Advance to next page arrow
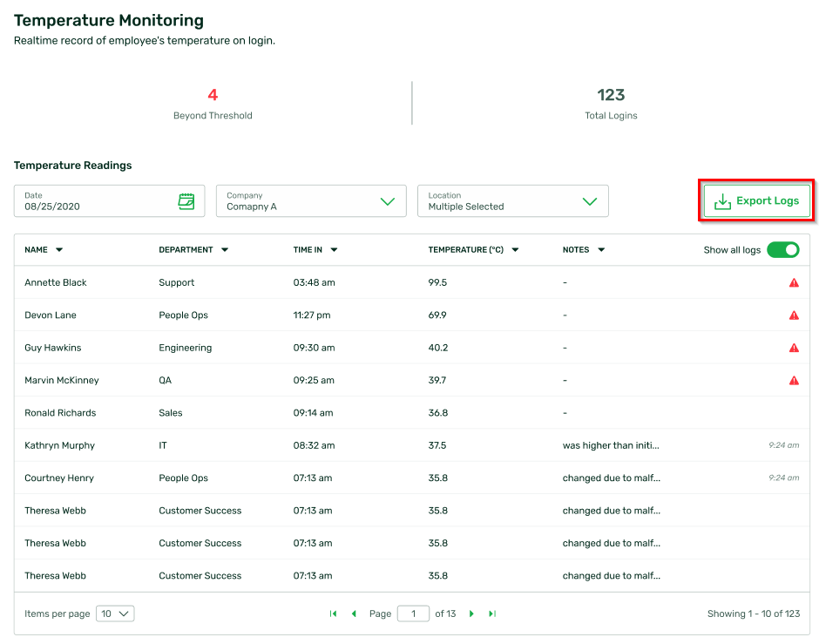This screenshot has width=819, height=644. 471,613
